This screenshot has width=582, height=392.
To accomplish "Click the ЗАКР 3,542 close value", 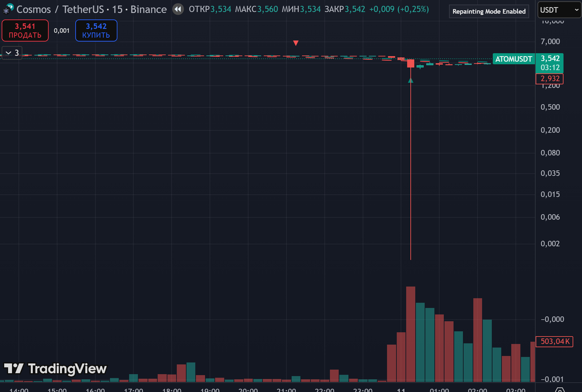I will (x=345, y=9).
